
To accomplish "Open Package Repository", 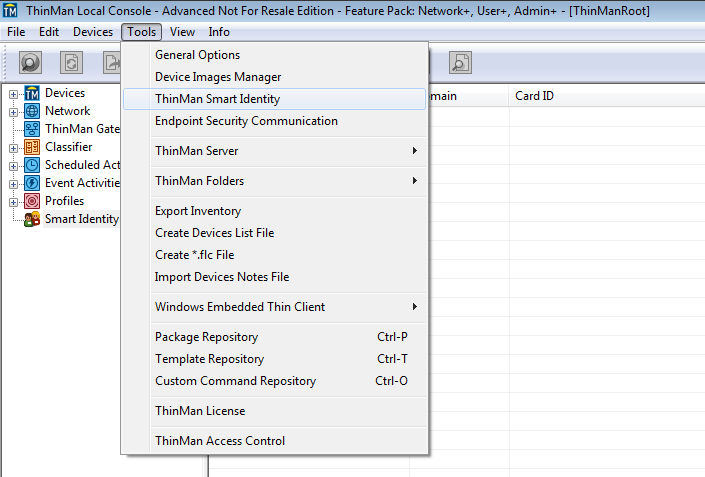I will tap(275, 337).
